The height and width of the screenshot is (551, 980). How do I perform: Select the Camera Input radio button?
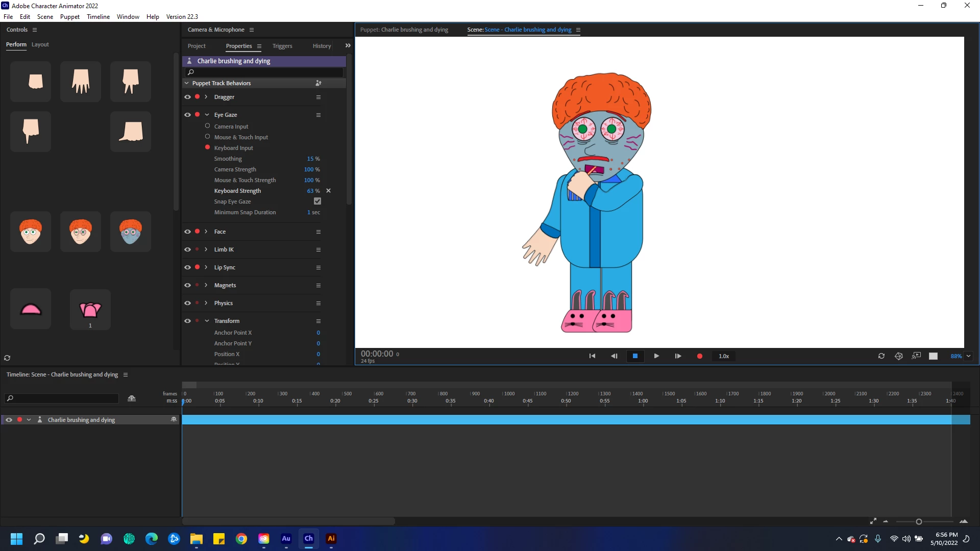click(x=207, y=126)
